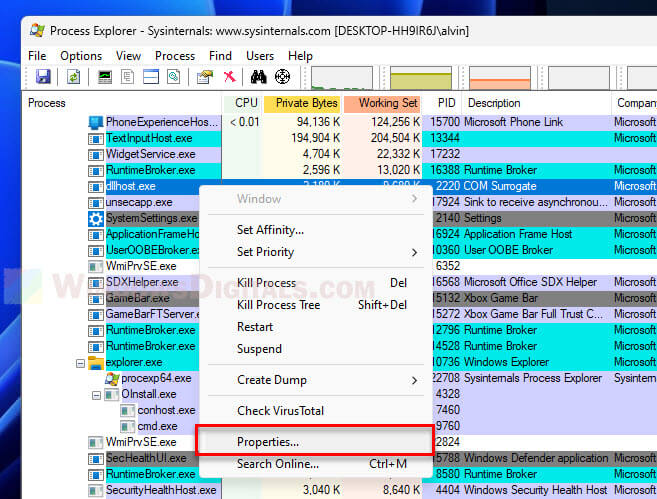Sort by Private Bytes column header
657x499 pixels.
coord(303,103)
